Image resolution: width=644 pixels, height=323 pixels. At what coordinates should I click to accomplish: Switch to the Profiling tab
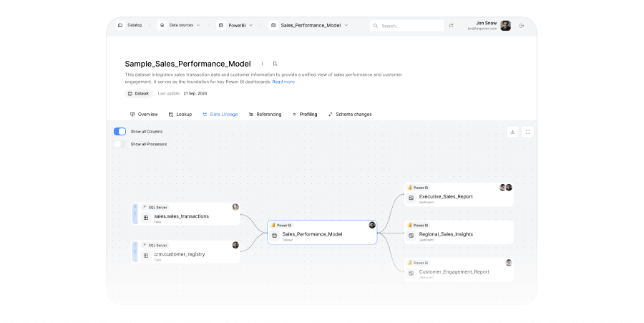tap(305, 115)
